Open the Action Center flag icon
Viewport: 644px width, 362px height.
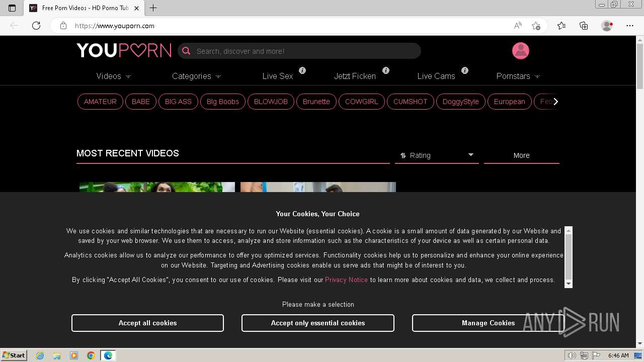tap(596, 355)
